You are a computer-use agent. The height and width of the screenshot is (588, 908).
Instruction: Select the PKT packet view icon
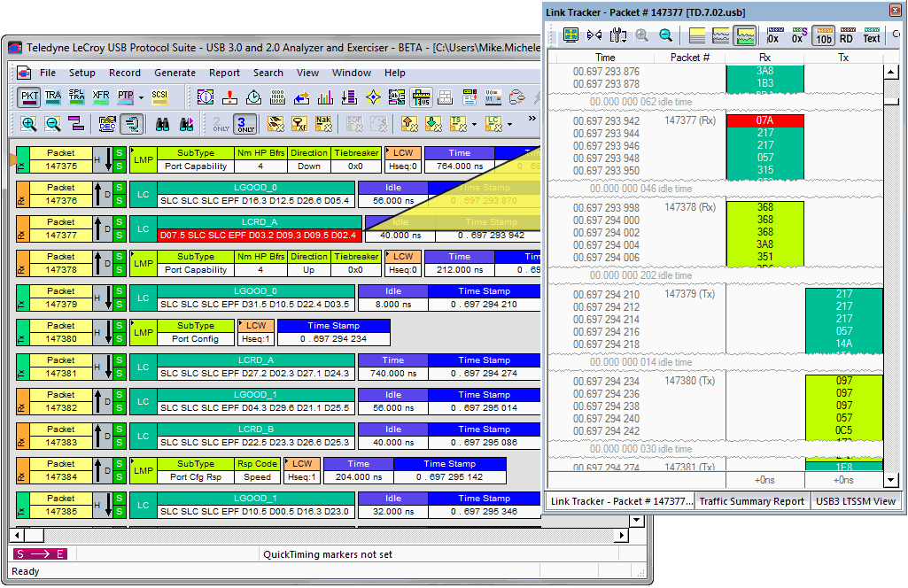tap(29, 97)
